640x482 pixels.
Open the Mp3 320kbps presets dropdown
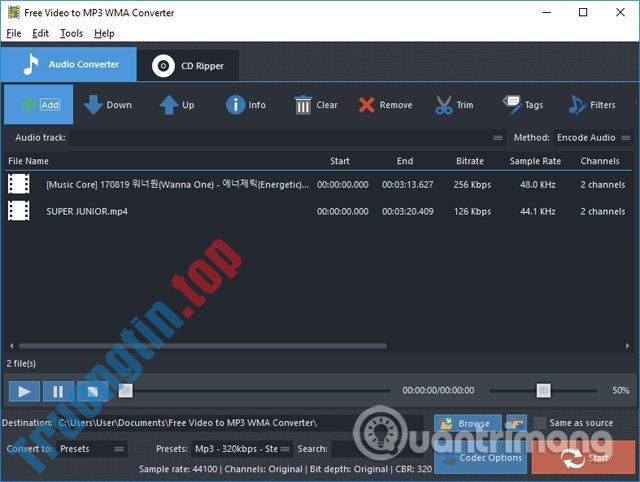[242, 449]
